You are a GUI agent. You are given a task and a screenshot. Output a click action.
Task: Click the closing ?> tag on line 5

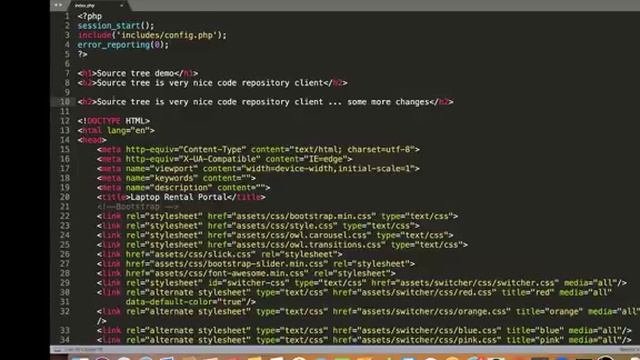82,54
